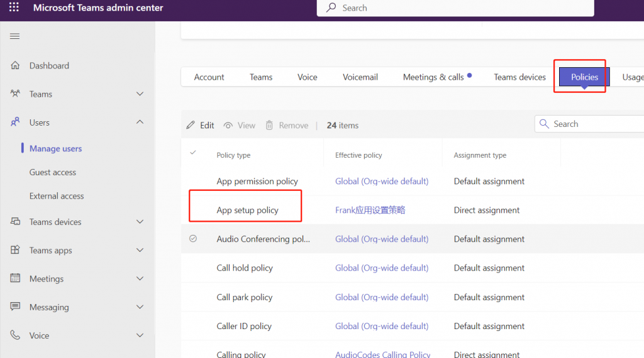Select the Call park policy row

[x=413, y=297]
